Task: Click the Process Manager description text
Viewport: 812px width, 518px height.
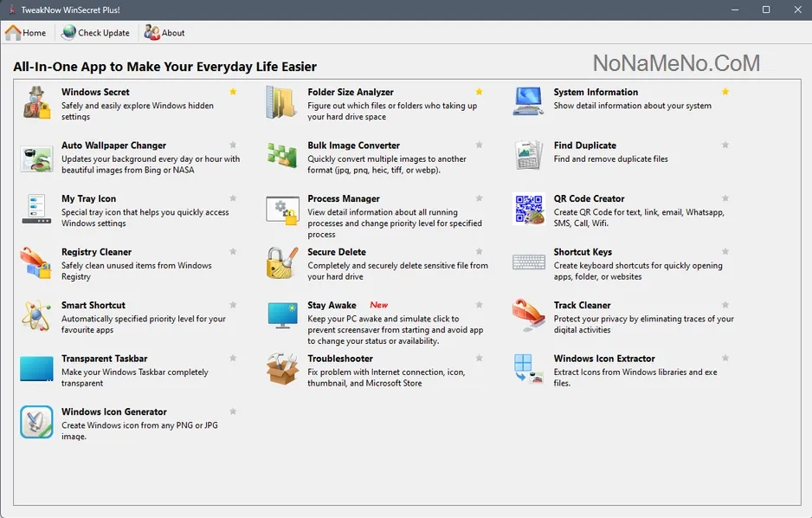Action: 393,223
